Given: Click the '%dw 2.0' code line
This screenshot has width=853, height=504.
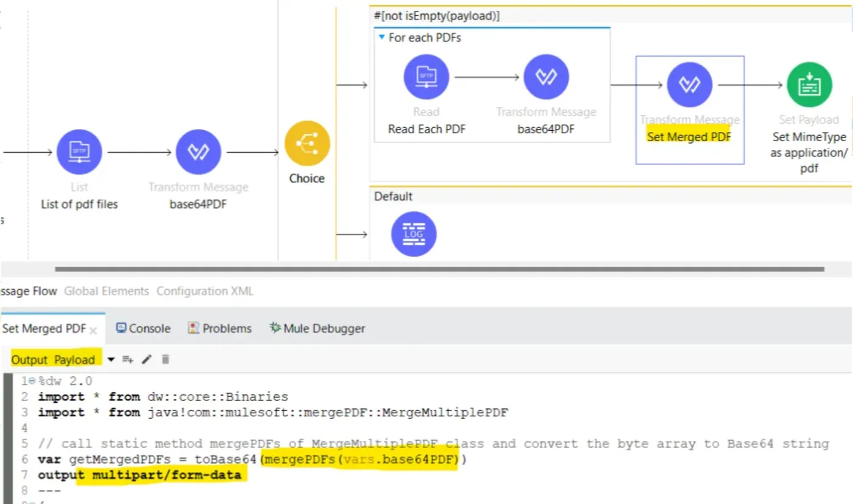Looking at the screenshot, I should [x=65, y=381].
